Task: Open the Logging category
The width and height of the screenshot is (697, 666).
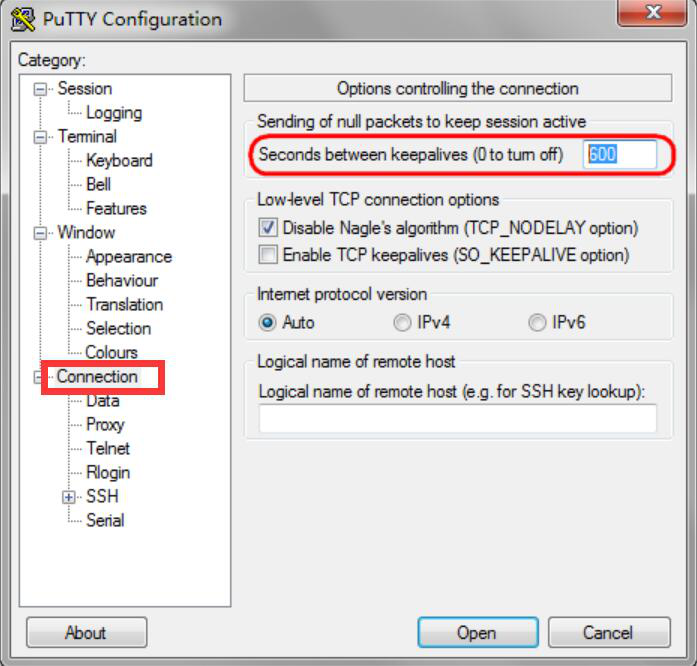Action: click(114, 113)
